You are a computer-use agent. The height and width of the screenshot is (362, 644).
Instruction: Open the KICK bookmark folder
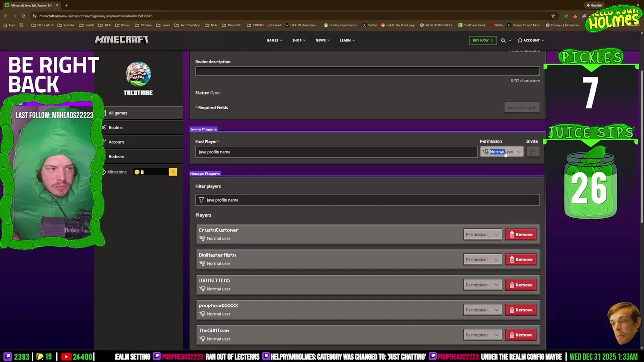pyautogui.click(x=105, y=25)
